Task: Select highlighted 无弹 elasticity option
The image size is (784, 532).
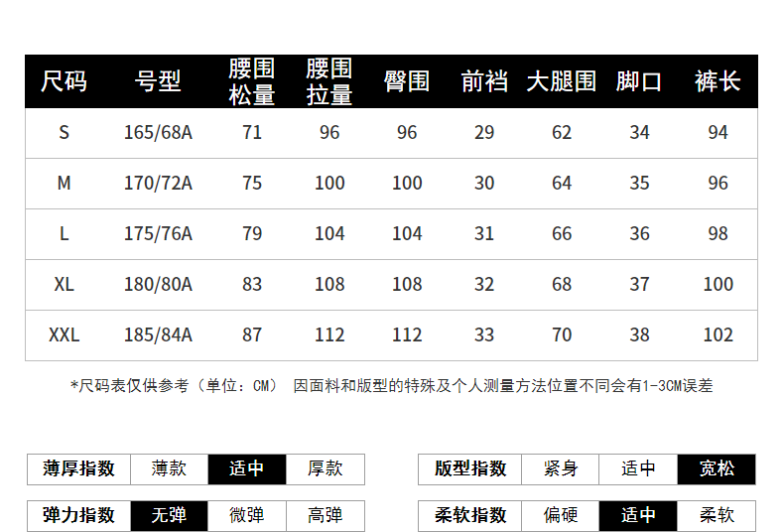Action: click(169, 515)
